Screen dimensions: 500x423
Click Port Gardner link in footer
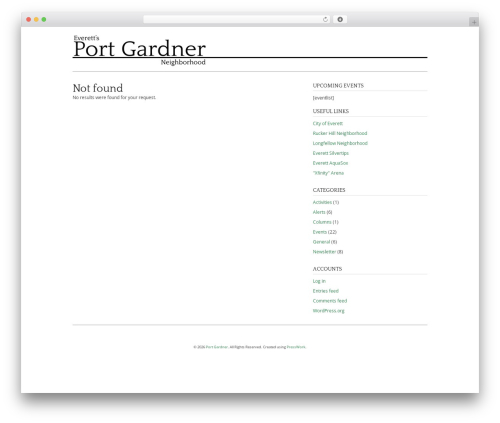pyautogui.click(x=217, y=347)
